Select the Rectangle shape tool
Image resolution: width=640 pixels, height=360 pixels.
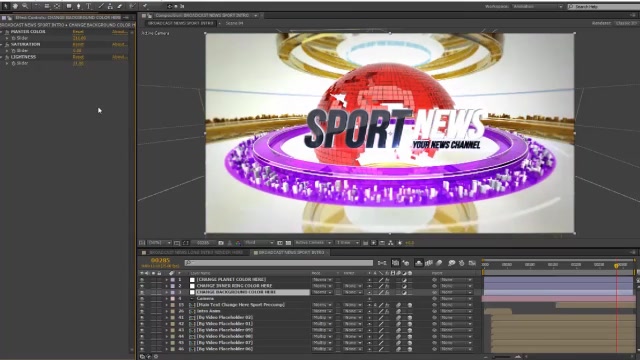click(69, 6)
